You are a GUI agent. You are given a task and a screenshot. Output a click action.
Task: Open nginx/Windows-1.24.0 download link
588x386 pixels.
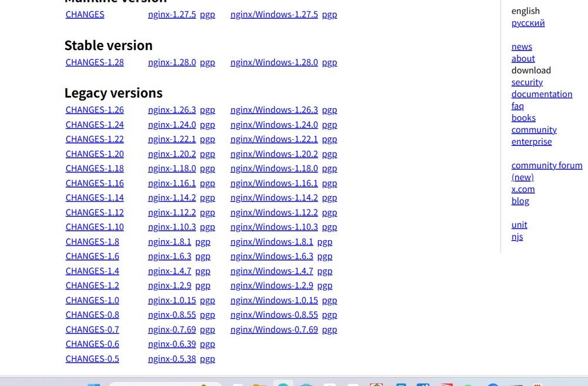(x=274, y=124)
